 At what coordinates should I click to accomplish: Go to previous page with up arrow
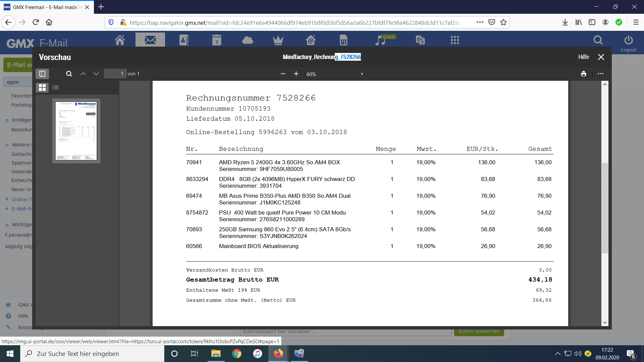[83, 74]
